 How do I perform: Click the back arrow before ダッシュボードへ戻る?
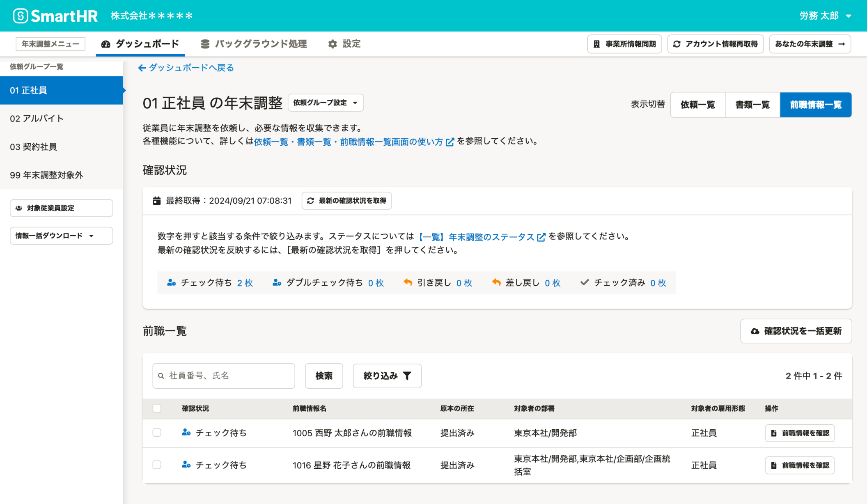142,68
